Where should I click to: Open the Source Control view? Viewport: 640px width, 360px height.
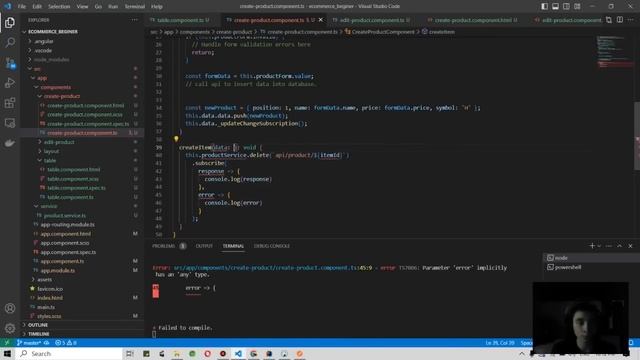[10, 63]
